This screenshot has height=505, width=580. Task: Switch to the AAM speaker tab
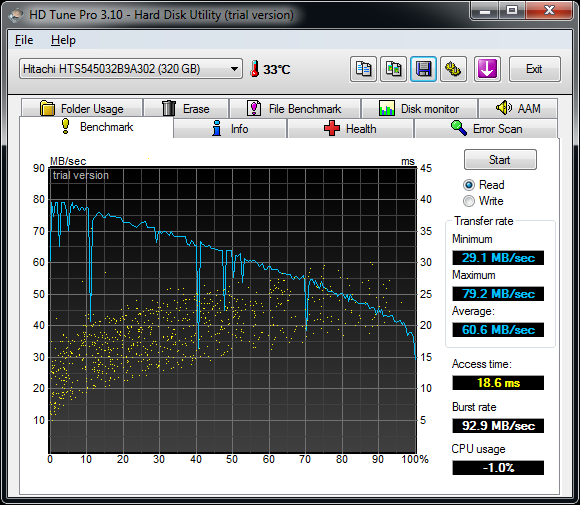518,108
